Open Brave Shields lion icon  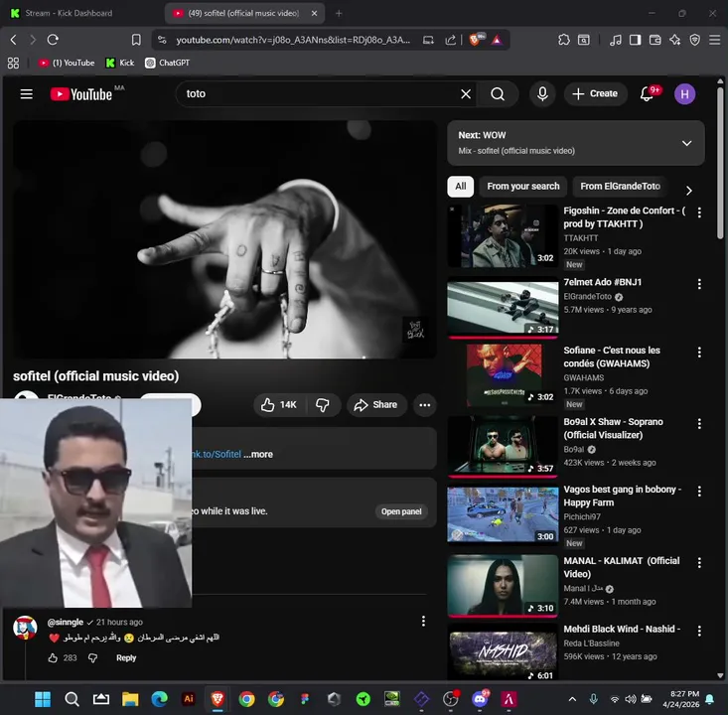point(476,40)
